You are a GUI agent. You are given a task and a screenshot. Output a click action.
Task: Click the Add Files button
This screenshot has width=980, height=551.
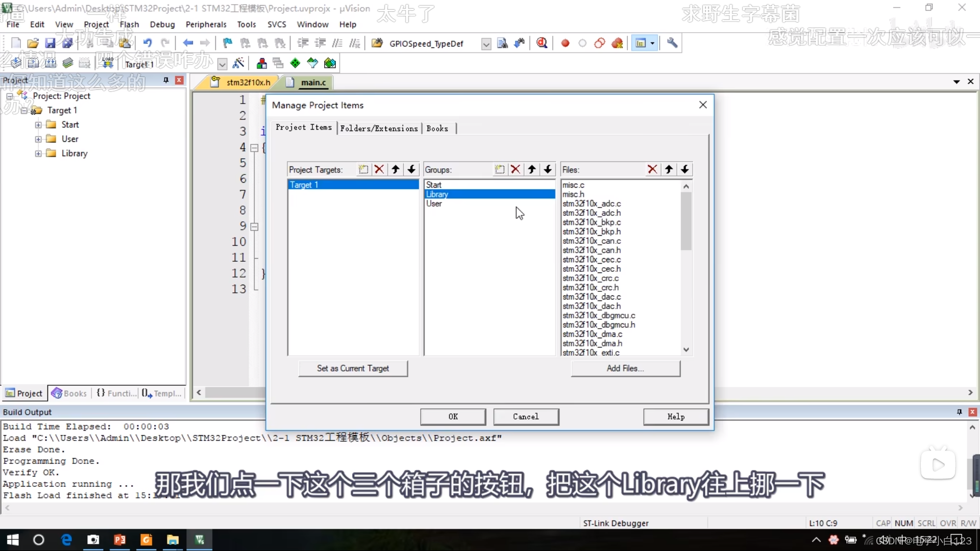pos(625,368)
